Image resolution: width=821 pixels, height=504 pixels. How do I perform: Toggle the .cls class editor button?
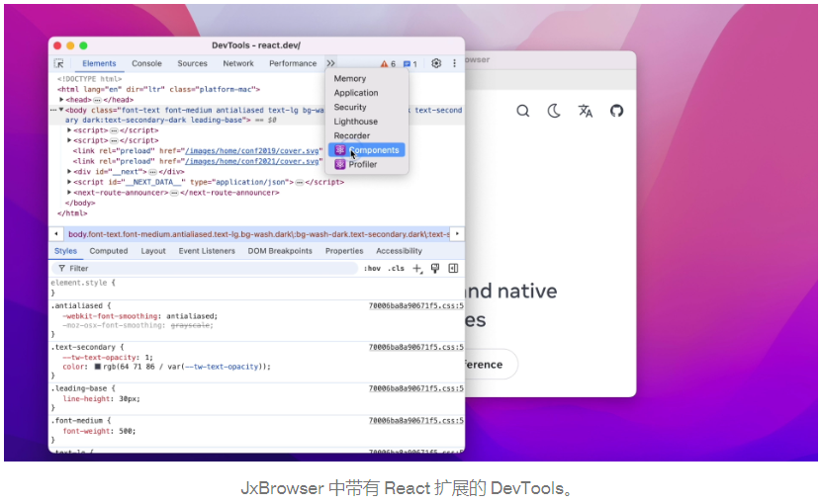click(x=396, y=269)
